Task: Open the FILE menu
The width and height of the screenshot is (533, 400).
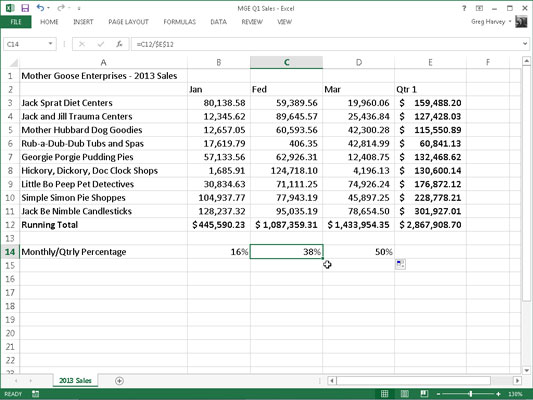Action: pyautogui.click(x=16, y=22)
